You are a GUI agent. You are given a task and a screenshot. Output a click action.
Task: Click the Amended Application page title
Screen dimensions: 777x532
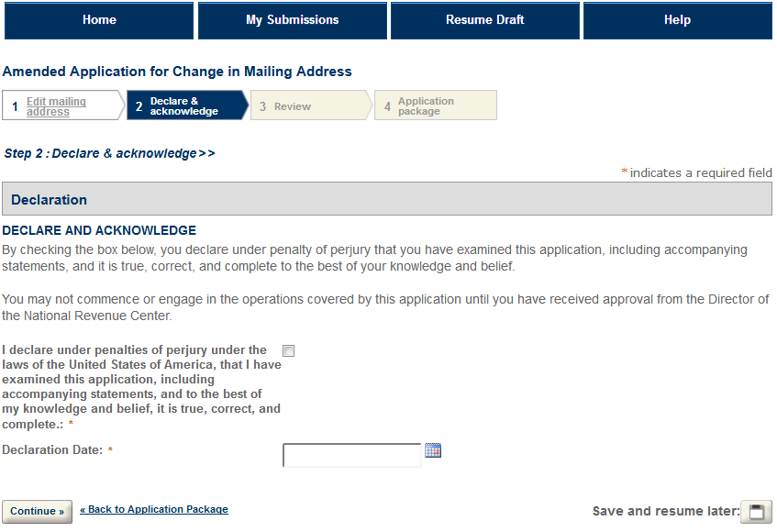pyautogui.click(x=177, y=72)
